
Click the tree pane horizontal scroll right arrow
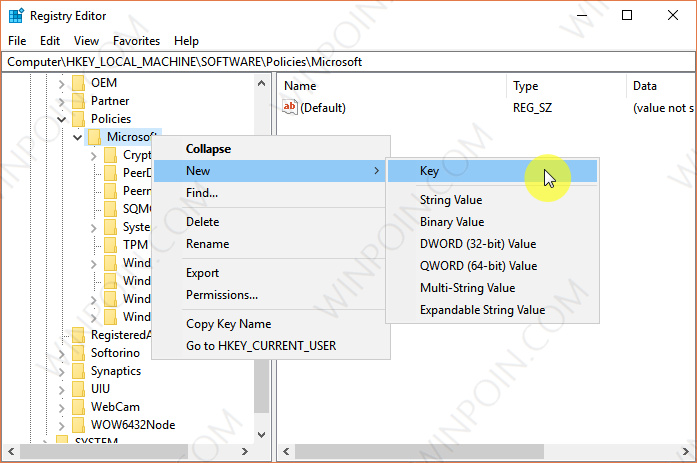(x=244, y=451)
